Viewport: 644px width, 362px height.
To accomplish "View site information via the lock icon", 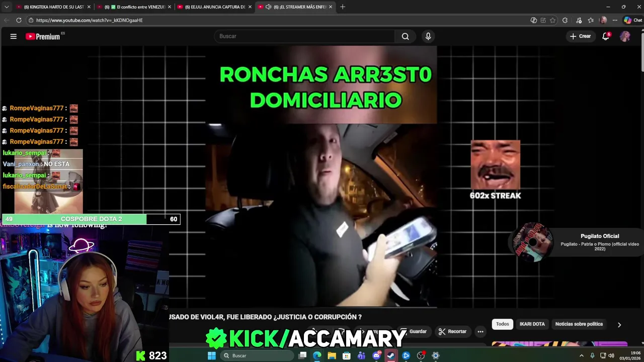I will coord(31,20).
